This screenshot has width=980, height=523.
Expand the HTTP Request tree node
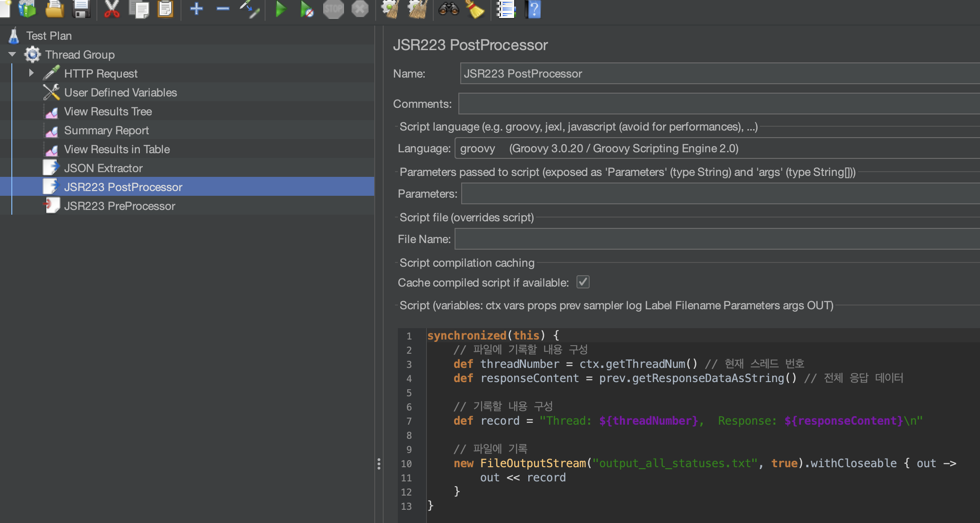point(31,73)
